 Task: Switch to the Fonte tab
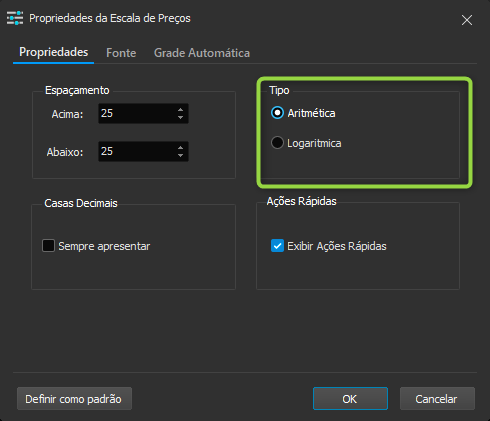click(121, 53)
